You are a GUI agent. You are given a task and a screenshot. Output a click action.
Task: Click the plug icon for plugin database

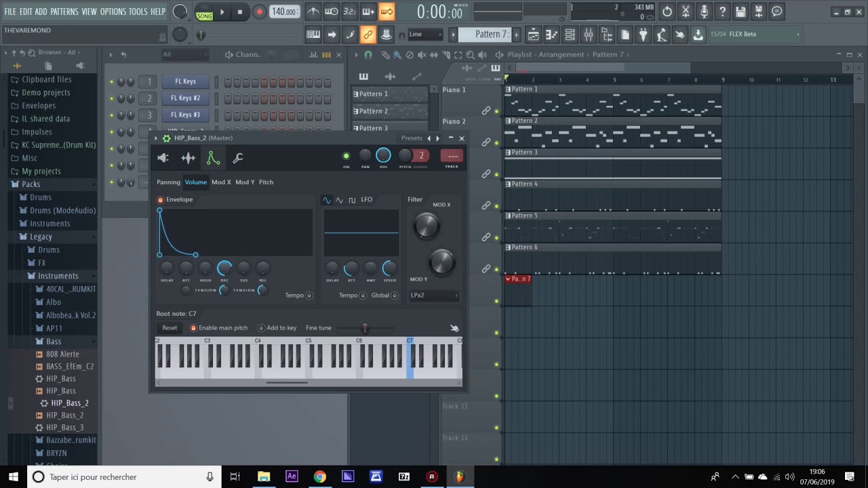tap(644, 35)
